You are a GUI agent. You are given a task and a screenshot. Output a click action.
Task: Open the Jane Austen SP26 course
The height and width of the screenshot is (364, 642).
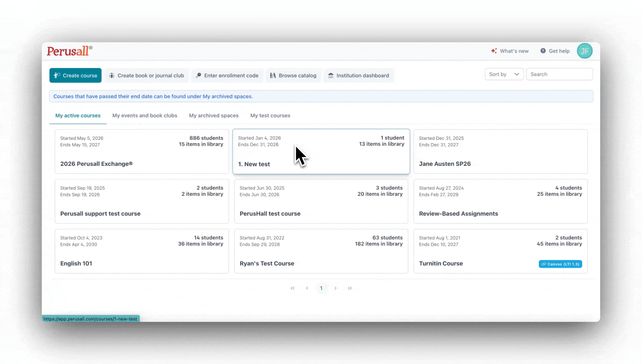(x=500, y=151)
